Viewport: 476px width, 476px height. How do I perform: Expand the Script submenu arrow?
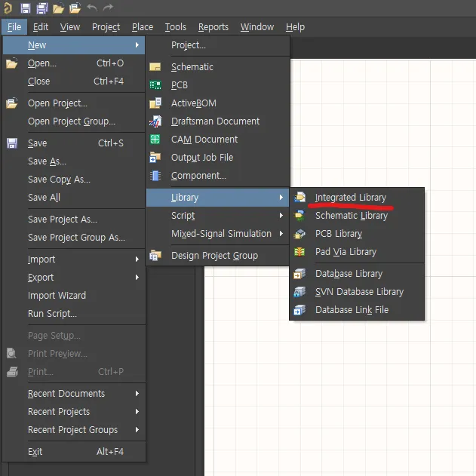(x=281, y=216)
